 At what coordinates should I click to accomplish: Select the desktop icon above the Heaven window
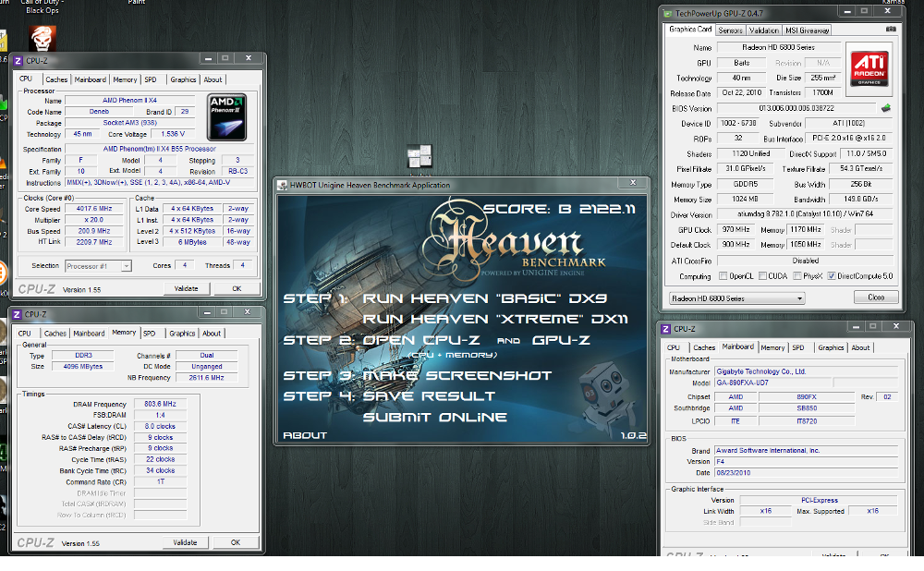pyautogui.click(x=419, y=157)
